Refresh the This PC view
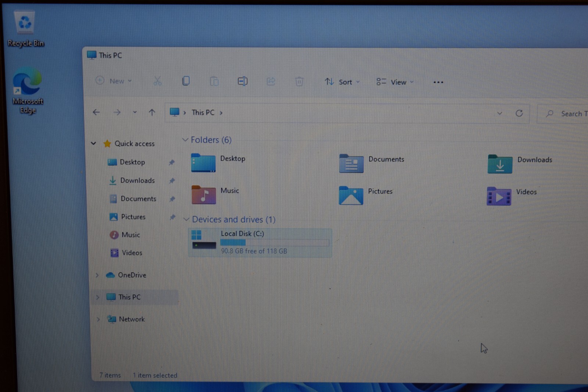The image size is (588, 392). [x=519, y=113]
